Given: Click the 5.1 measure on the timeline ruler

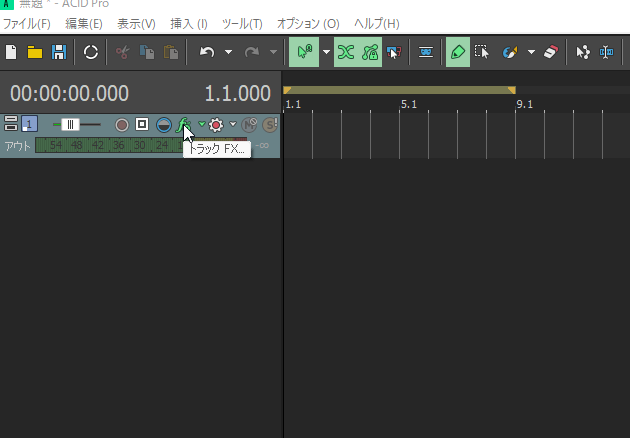Looking at the screenshot, I should tap(407, 103).
